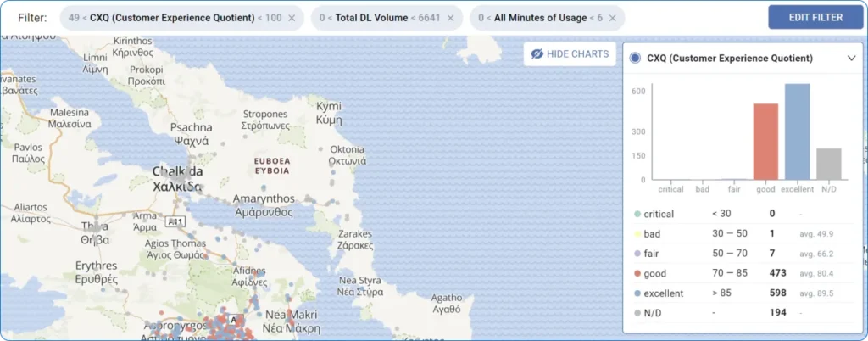
Task: Click the Chalkida city label on map
Action: tap(176, 178)
